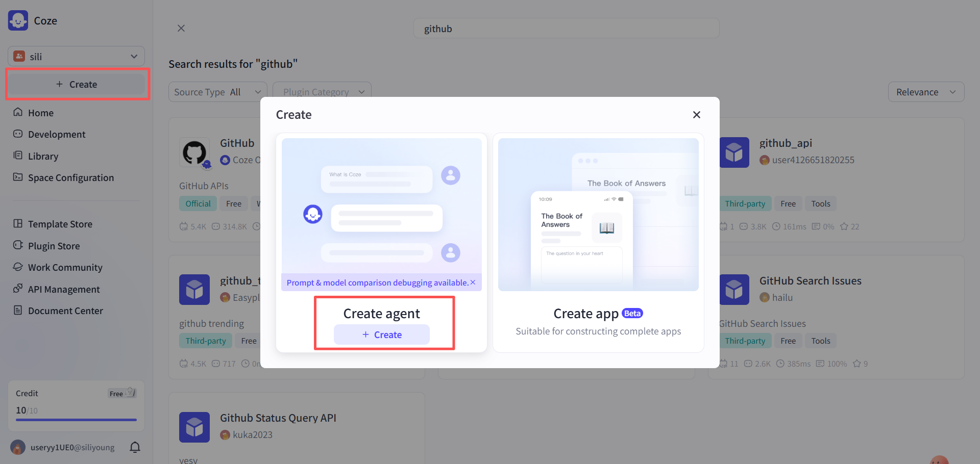Open GitHub Search Issues plugin icon
The width and height of the screenshot is (980, 464).
tap(734, 290)
